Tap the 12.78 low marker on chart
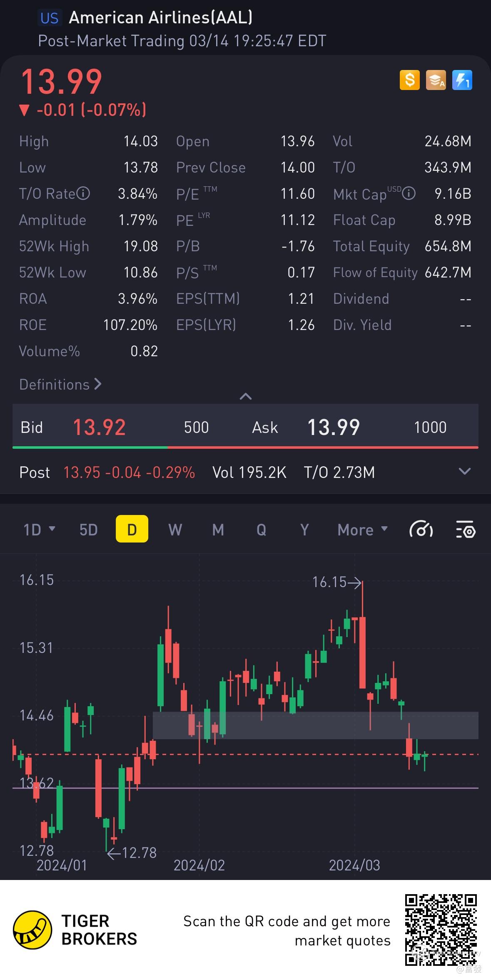The image size is (491, 980). click(132, 852)
